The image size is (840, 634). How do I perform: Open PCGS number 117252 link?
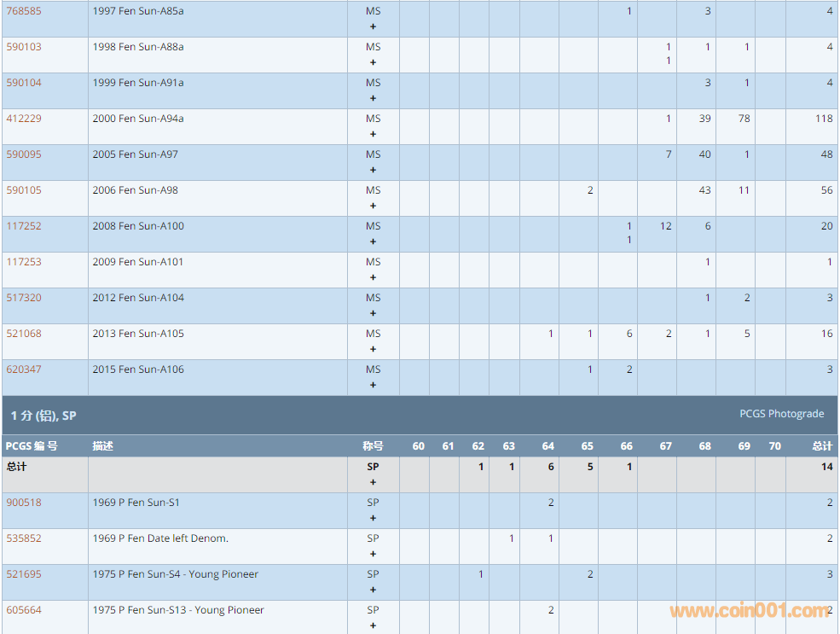(23, 226)
